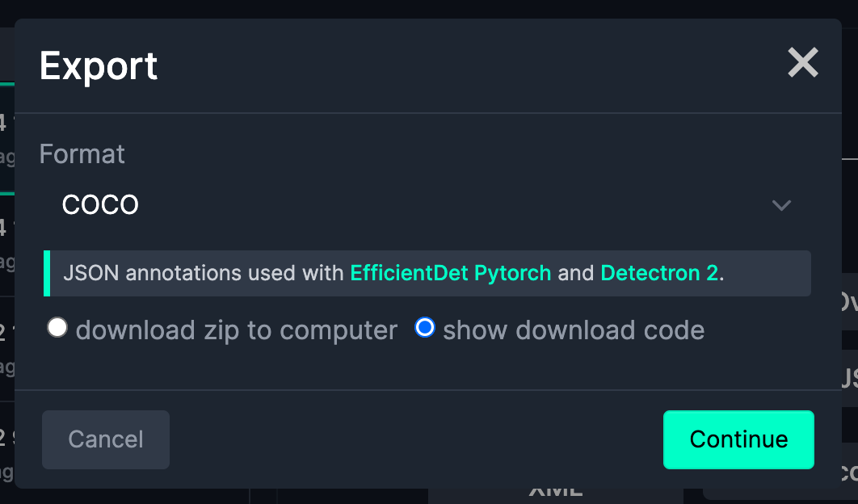Click the "show download code" label text
This screenshot has height=504, width=858.
(x=574, y=330)
